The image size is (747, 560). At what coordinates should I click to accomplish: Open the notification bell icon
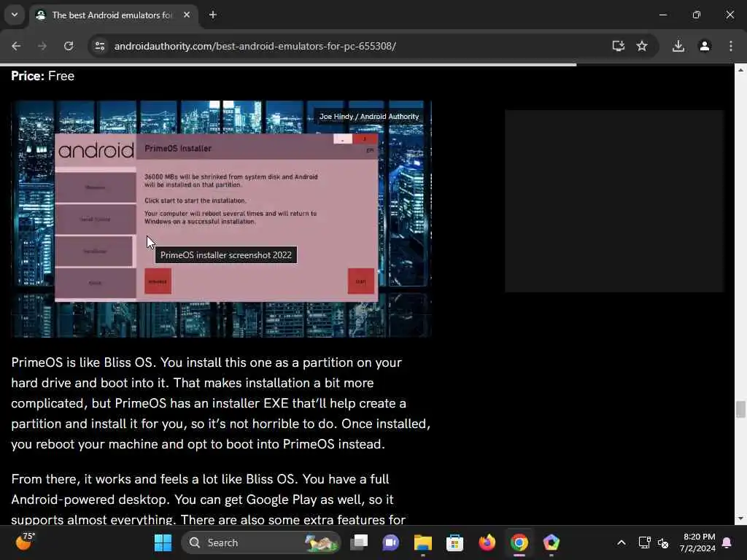coord(727,542)
